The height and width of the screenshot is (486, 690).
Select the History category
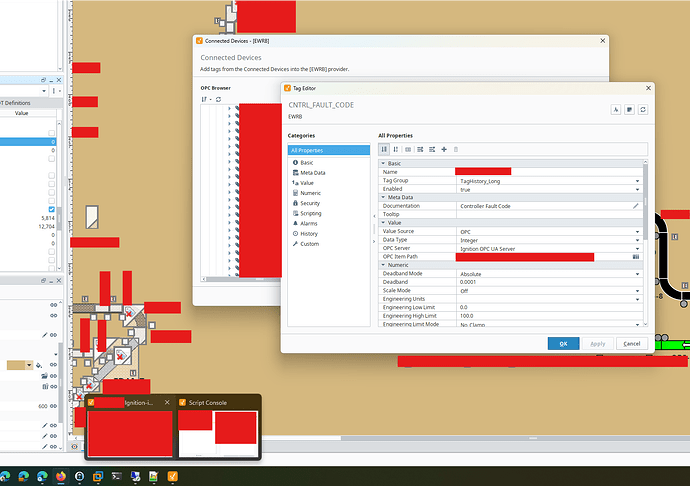click(x=309, y=234)
